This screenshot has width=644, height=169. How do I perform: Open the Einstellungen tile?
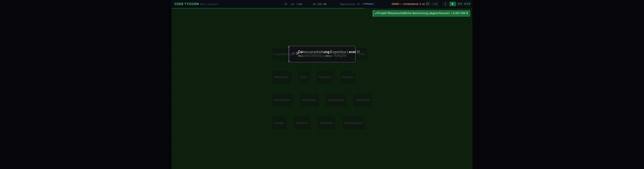[x=353, y=123]
